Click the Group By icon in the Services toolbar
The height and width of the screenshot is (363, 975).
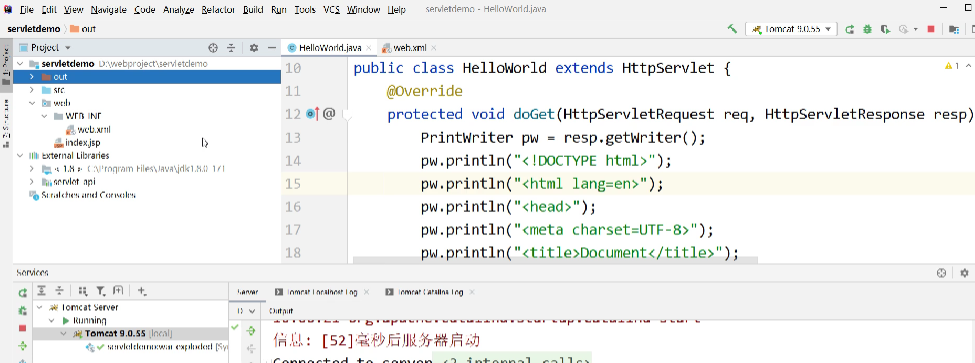(83, 290)
